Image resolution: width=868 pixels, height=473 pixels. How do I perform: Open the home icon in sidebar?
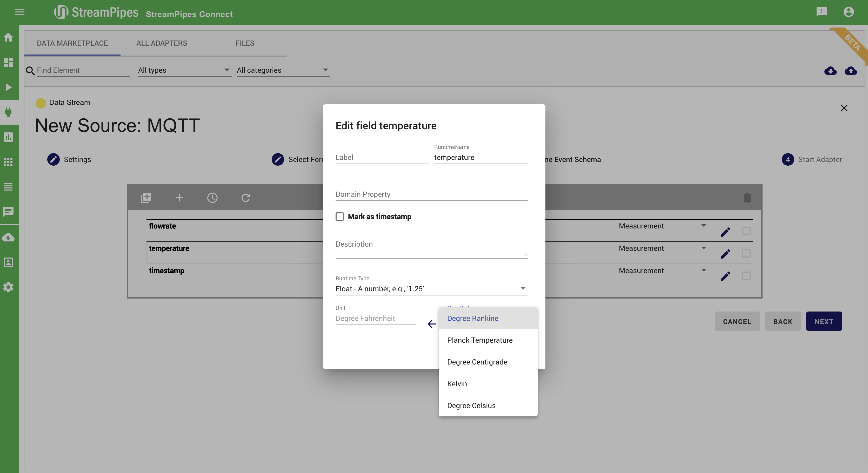(8, 37)
